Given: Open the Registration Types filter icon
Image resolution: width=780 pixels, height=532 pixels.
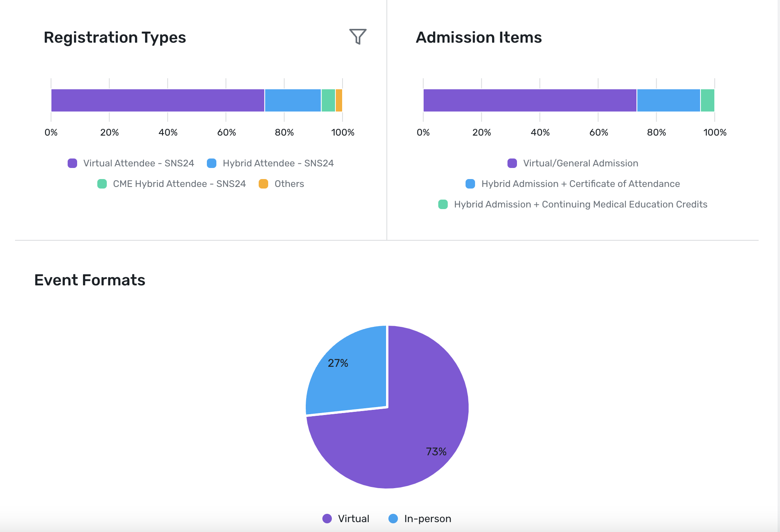Looking at the screenshot, I should pyautogui.click(x=358, y=37).
